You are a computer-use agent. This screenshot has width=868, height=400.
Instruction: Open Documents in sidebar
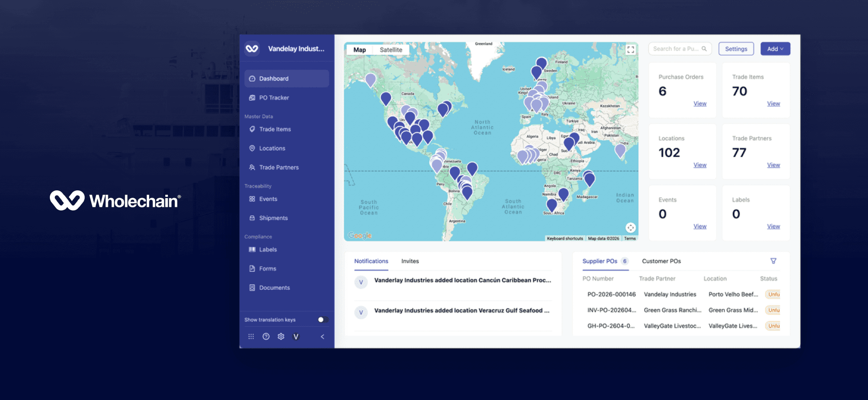coord(287,287)
